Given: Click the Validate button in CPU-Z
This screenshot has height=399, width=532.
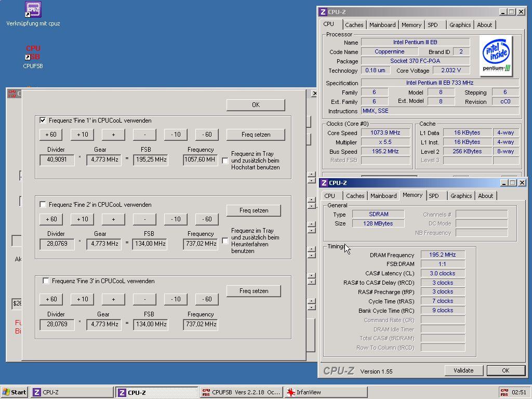Looking at the screenshot, I should 463,370.
